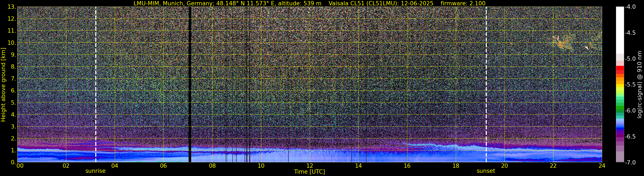Click the x-axis tick label '20'
Screen dimensions: 644x176
point(505,166)
